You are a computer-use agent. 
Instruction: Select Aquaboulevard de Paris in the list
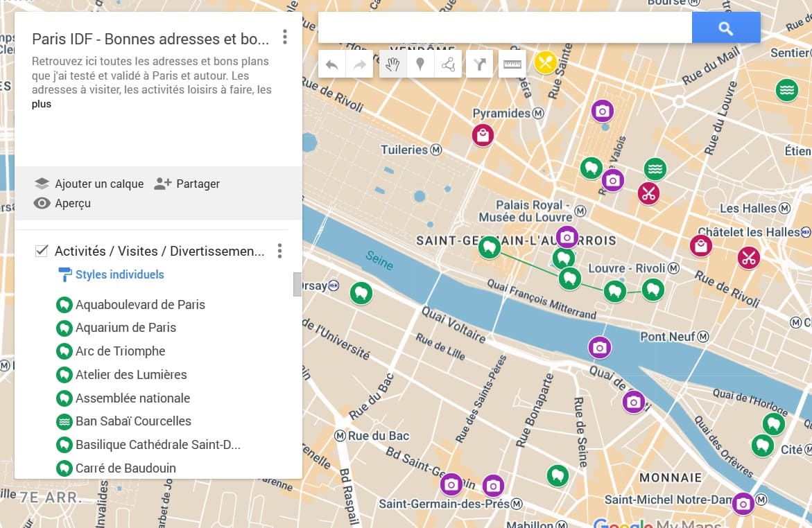tap(140, 304)
